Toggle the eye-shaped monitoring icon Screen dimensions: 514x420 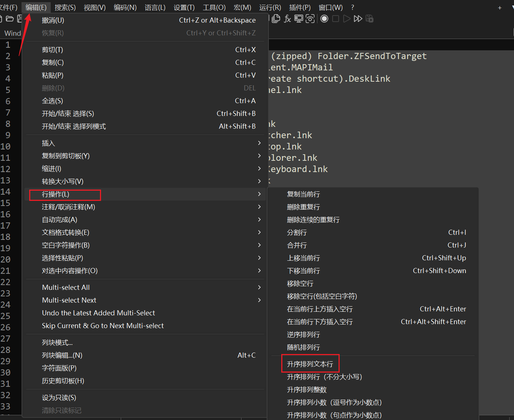[310, 19]
